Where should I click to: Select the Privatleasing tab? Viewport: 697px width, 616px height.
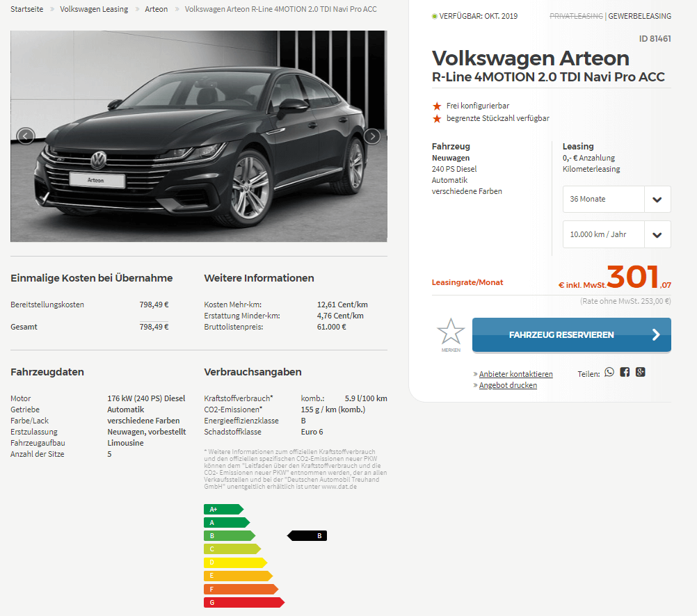576,16
